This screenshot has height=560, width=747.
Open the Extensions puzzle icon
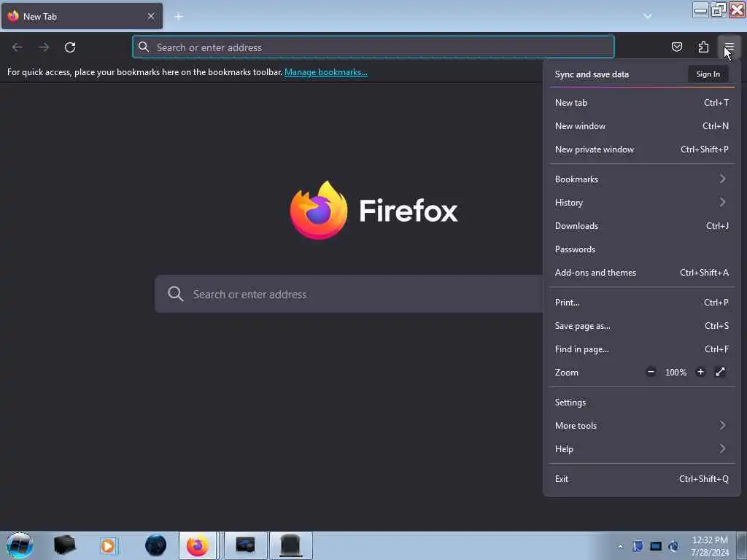(703, 47)
